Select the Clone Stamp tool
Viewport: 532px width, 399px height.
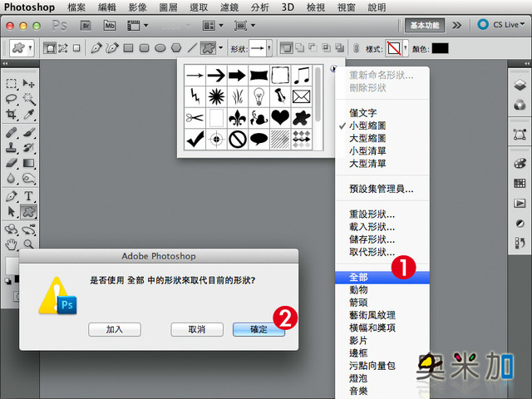pyautogui.click(x=11, y=148)
